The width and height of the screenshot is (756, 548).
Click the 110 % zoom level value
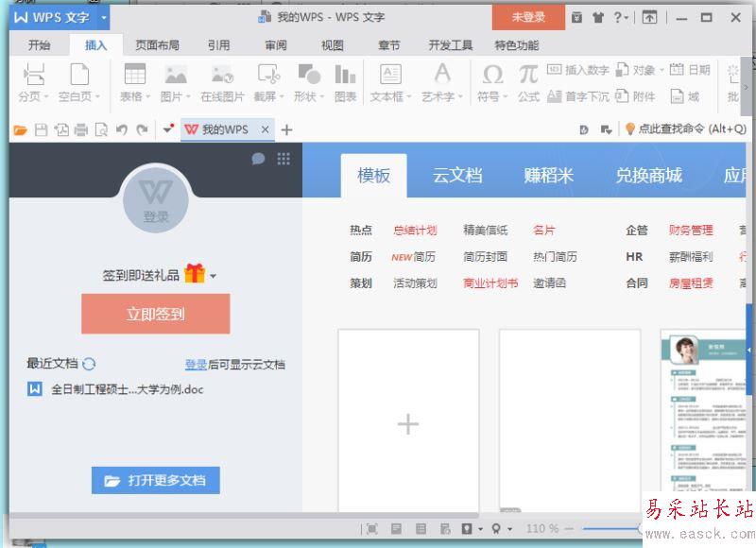pos(542,529)
